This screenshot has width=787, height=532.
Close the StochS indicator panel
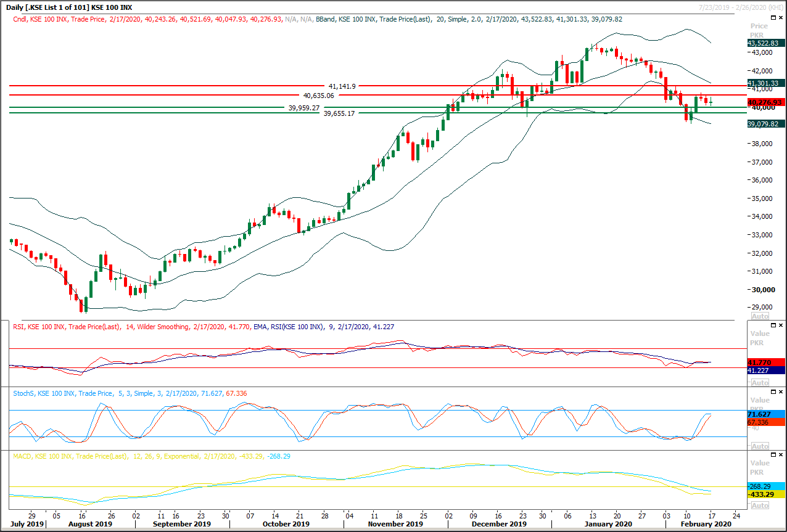pyautogui.click(x=781, y=390)
